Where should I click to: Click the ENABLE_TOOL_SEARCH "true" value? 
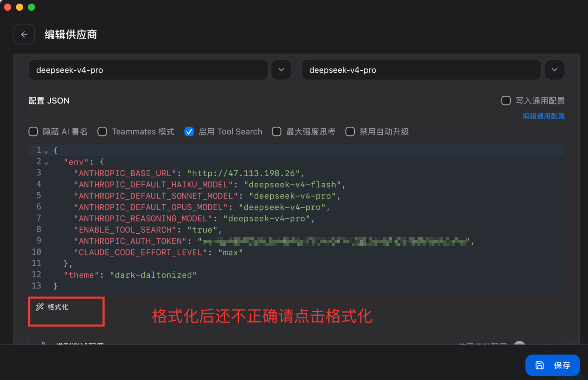(x=202, y=230)
